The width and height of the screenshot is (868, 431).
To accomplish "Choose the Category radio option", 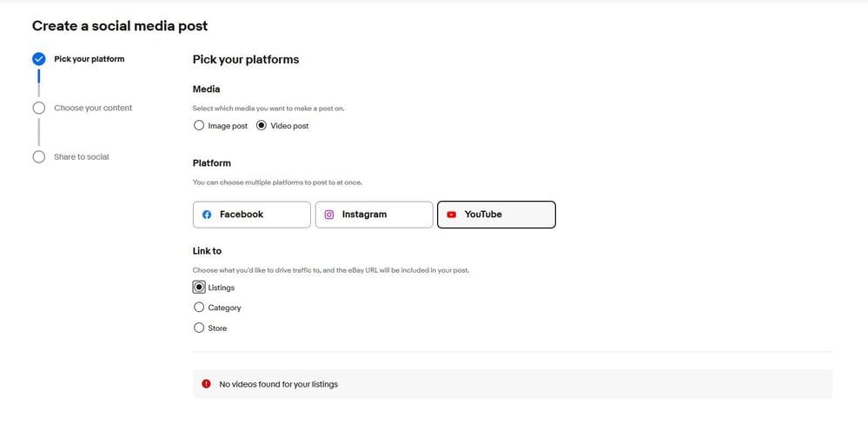I will click(199, 308).
